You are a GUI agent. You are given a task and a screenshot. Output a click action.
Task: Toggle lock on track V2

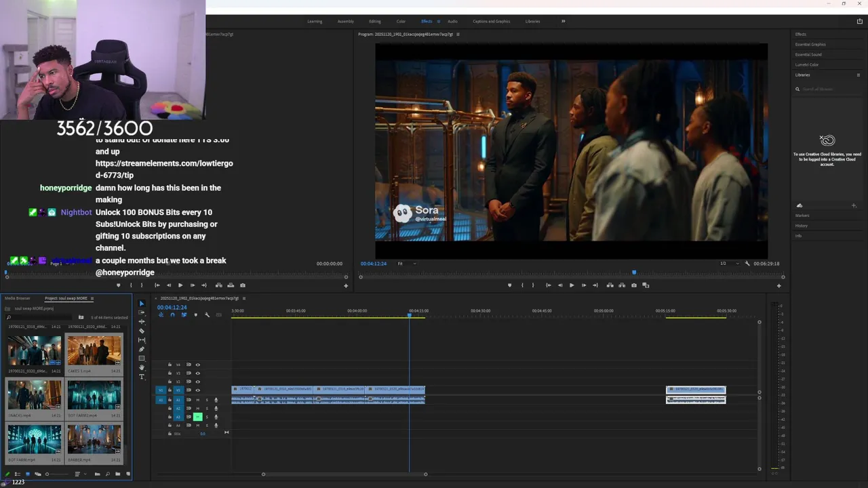[170, 382]
